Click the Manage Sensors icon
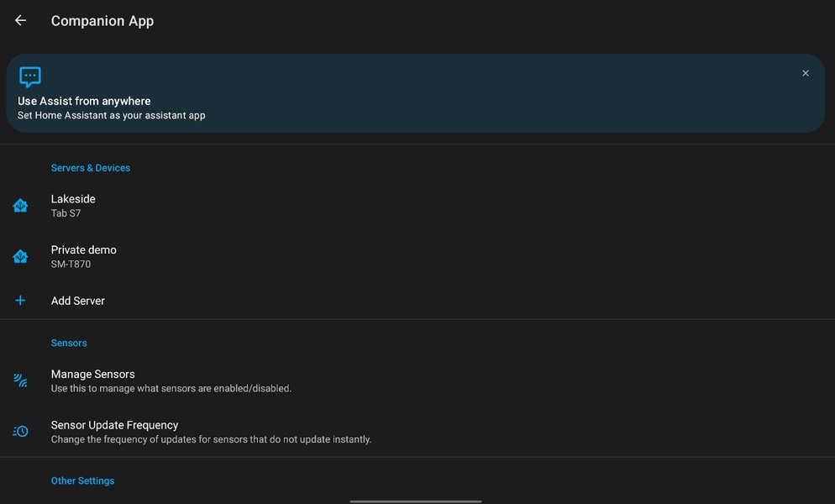The width and height of the screenshot is (835, 504). 20,381
